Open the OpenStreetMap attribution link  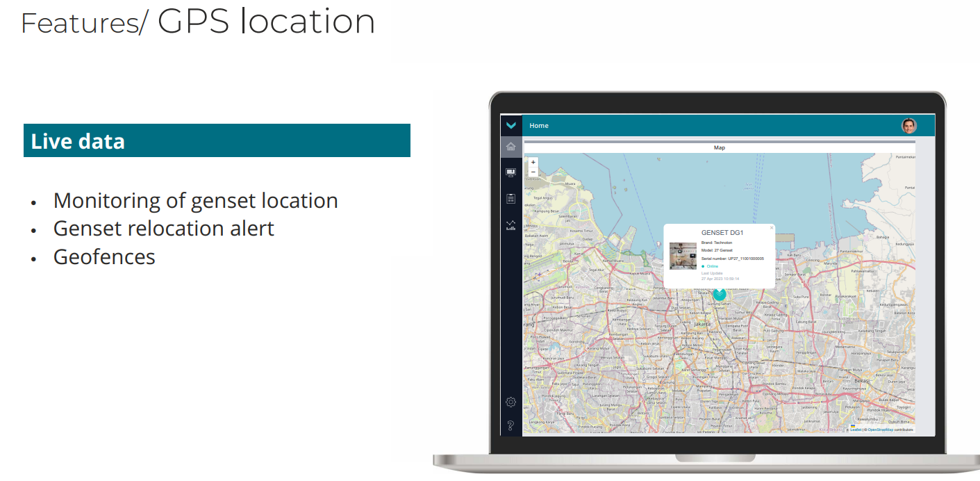pos(880,430)
